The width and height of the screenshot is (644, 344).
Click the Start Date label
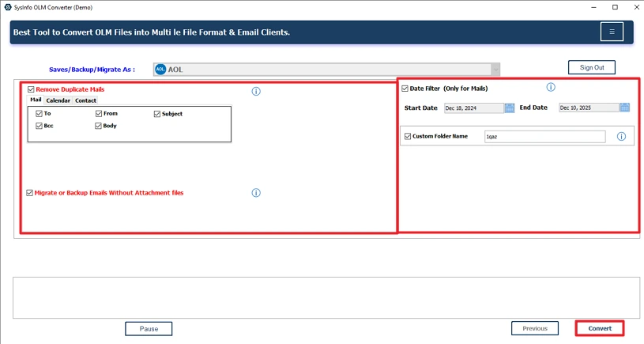[x=421, y=108]
